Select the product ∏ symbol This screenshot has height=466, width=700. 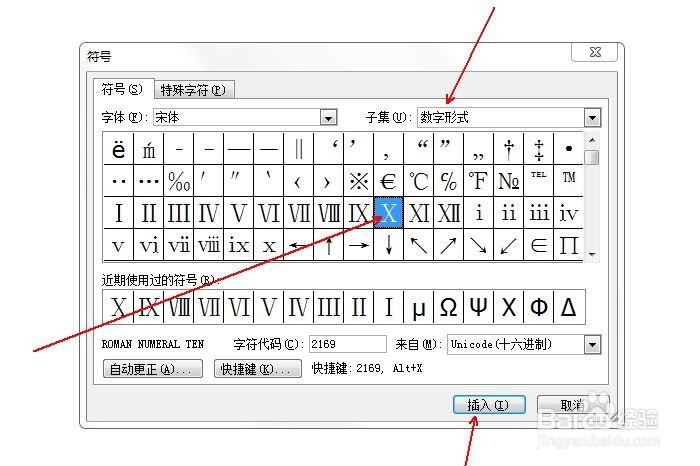tap(568, 245)
